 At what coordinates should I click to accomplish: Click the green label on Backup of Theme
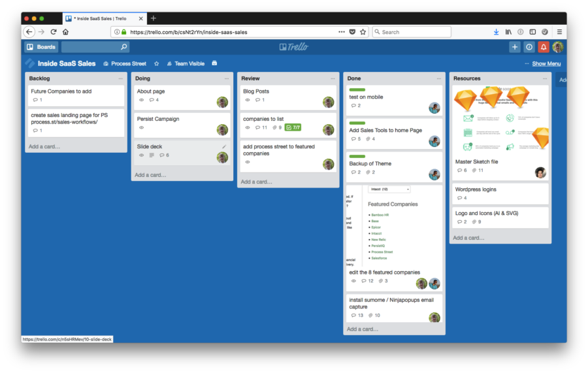point(357,157)
